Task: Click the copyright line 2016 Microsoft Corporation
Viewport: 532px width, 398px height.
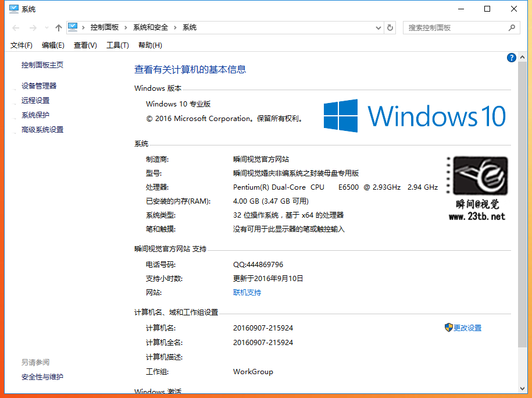Action: click(x=224, y=119)
